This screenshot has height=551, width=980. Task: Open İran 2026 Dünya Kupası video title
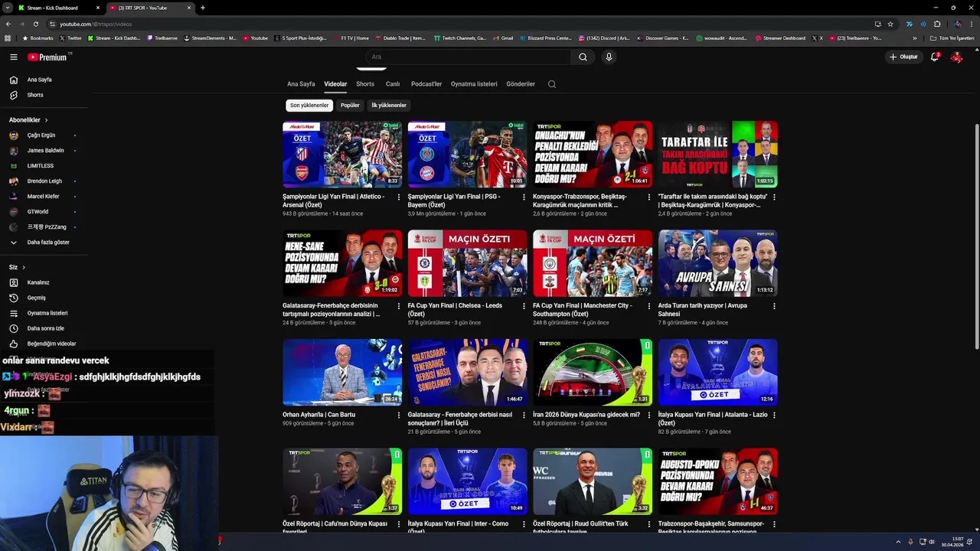click(586, 415)
